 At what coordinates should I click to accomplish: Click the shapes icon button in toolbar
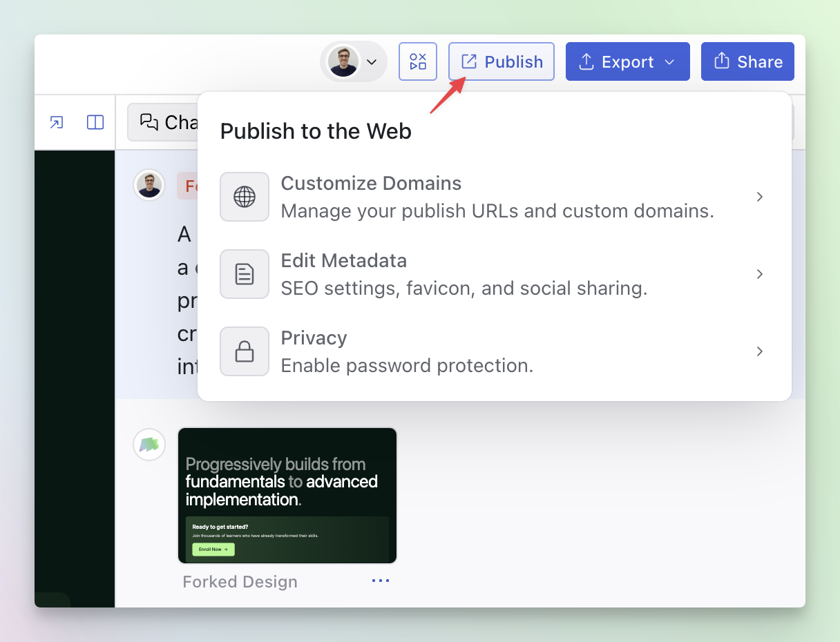click(x=418, y=61)
